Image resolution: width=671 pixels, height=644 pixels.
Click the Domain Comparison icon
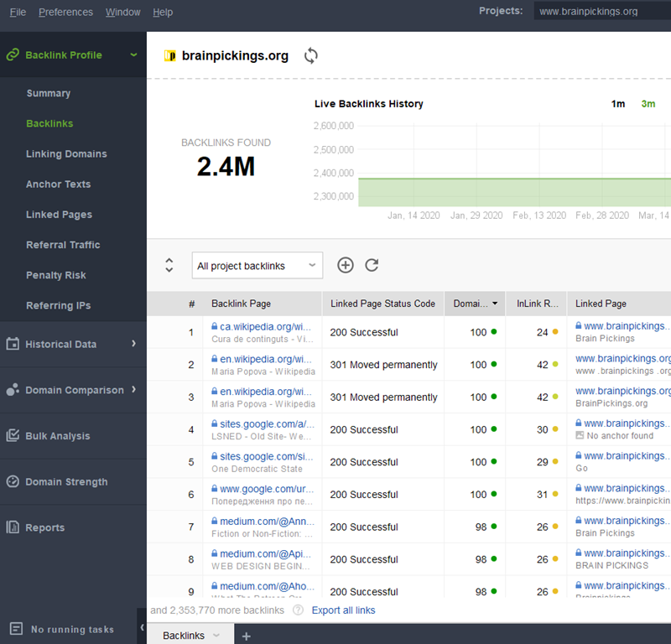pyautogui.click(x=13, y=389)
